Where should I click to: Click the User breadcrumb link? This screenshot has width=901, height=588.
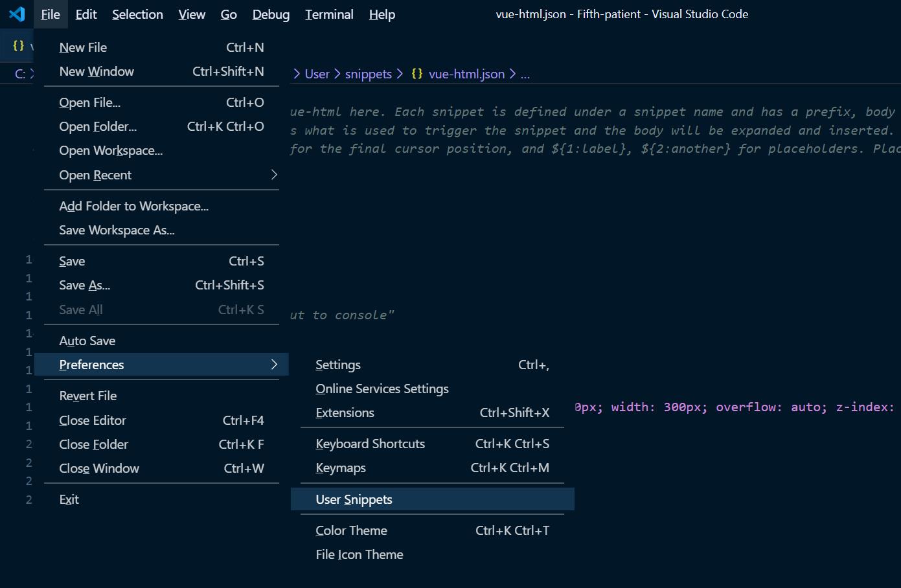click(x=317, y=73)
